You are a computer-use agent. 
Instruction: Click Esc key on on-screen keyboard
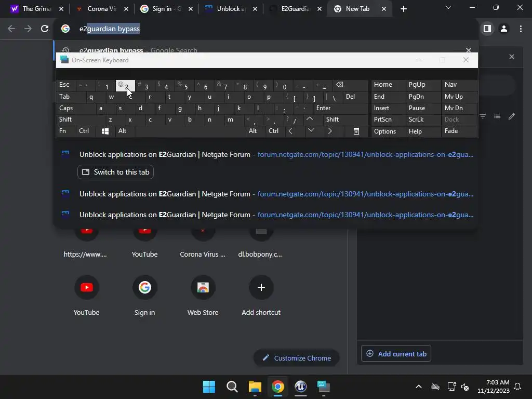pyautogui.click(x=66, y=85)
